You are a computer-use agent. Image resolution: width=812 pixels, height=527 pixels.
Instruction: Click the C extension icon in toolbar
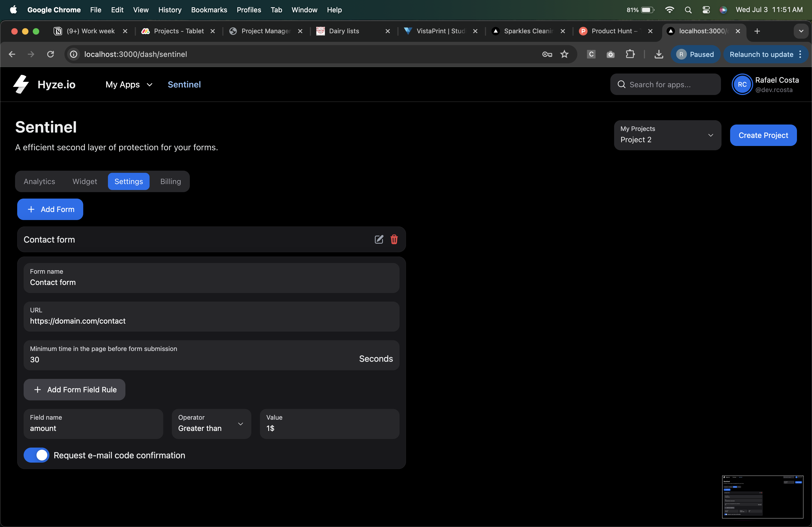click(591, 54)
